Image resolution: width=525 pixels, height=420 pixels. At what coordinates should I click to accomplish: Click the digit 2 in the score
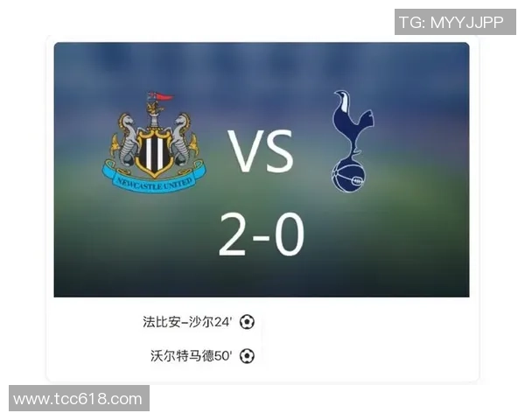(233, 234)
